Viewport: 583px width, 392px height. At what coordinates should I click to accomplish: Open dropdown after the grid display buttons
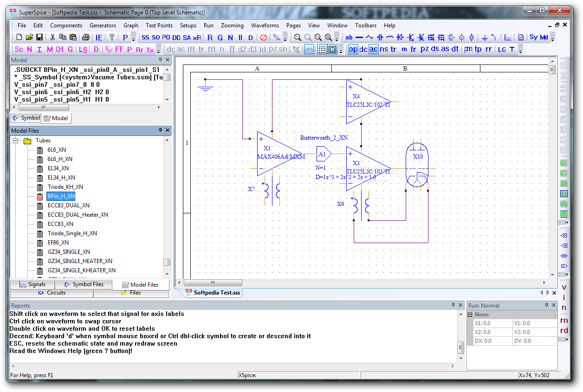pyautogui.click(x=341, y=50)
